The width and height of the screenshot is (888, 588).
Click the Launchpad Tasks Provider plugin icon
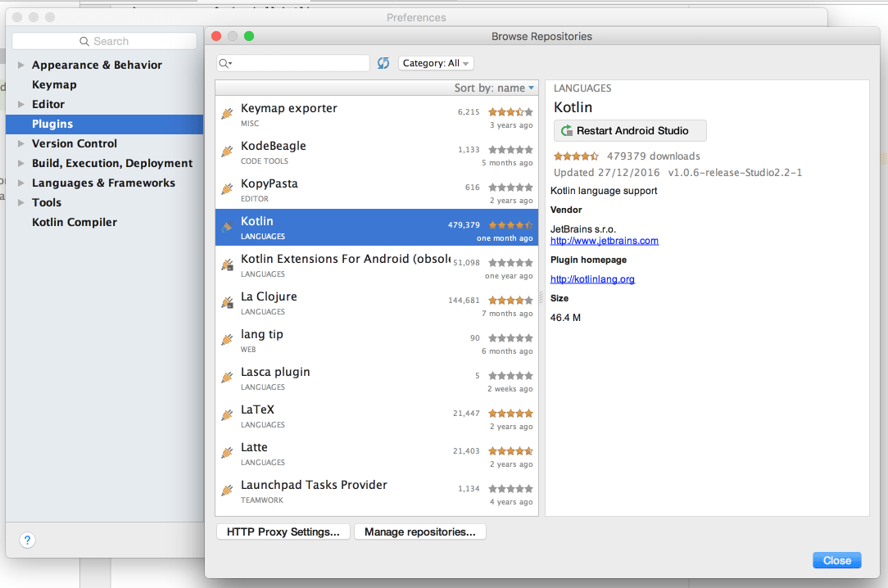pos(227,490)
